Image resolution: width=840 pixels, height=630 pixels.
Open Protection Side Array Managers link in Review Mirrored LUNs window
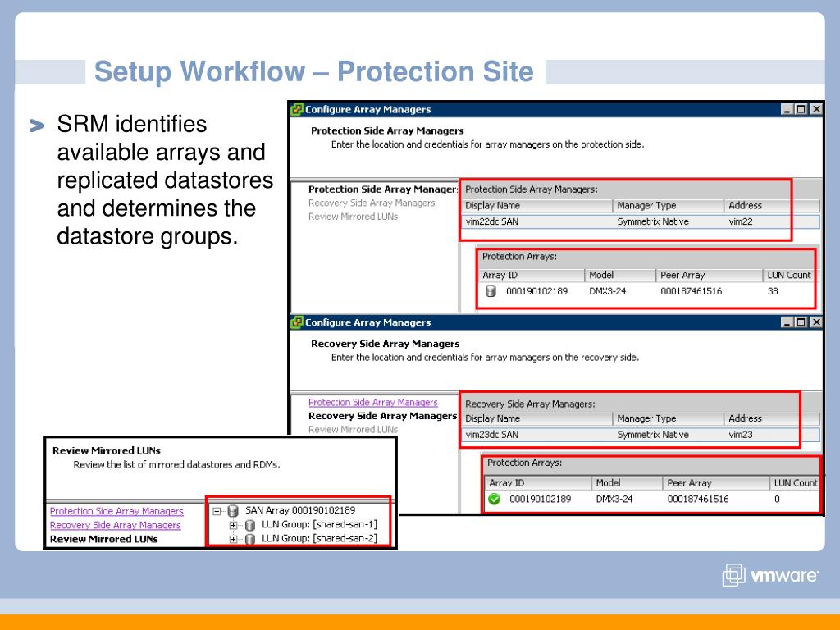[x=116, y=511]
